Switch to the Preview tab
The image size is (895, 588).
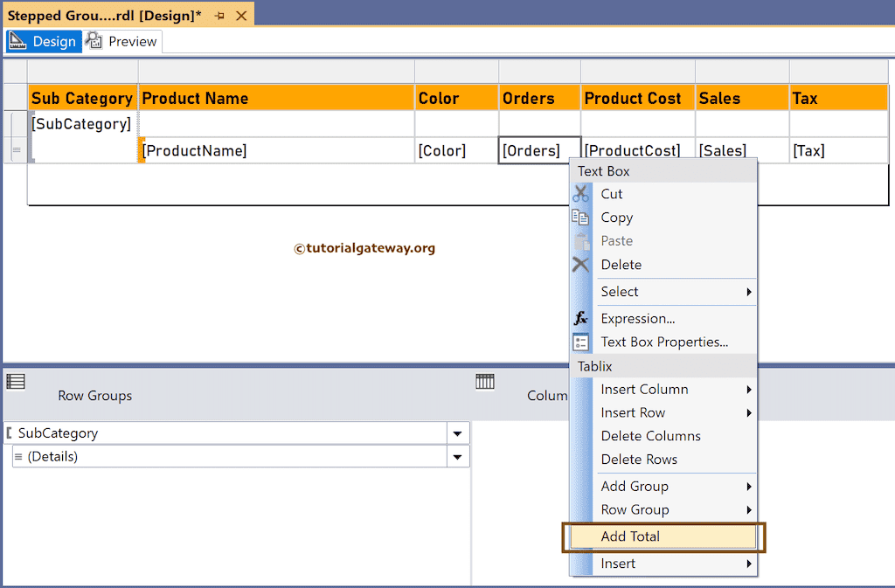click(x=122, y=41)
